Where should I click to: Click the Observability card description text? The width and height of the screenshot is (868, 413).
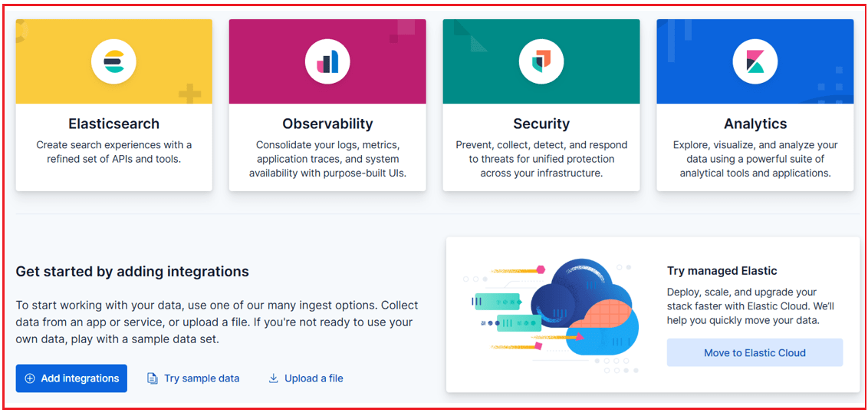(327, 159)
